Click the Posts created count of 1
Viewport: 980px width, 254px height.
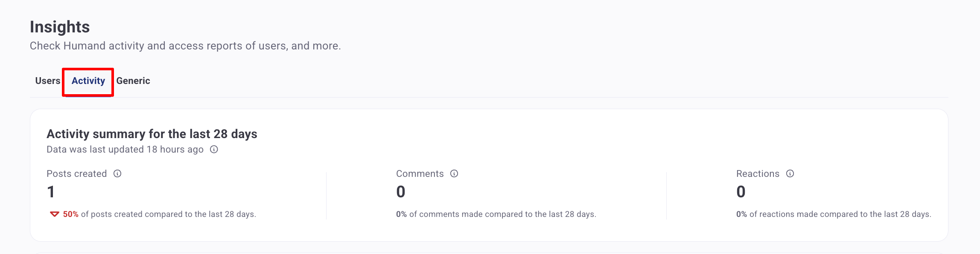(x=51, y=192)
